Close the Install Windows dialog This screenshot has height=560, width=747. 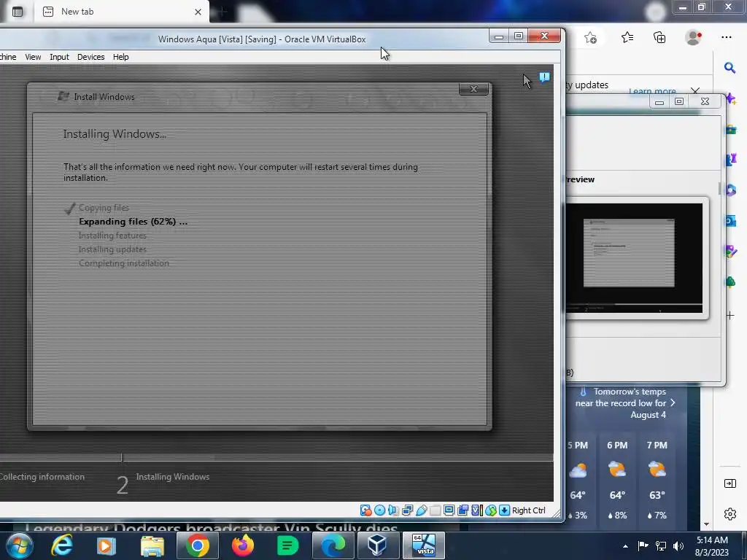click(x=473, y=89)
